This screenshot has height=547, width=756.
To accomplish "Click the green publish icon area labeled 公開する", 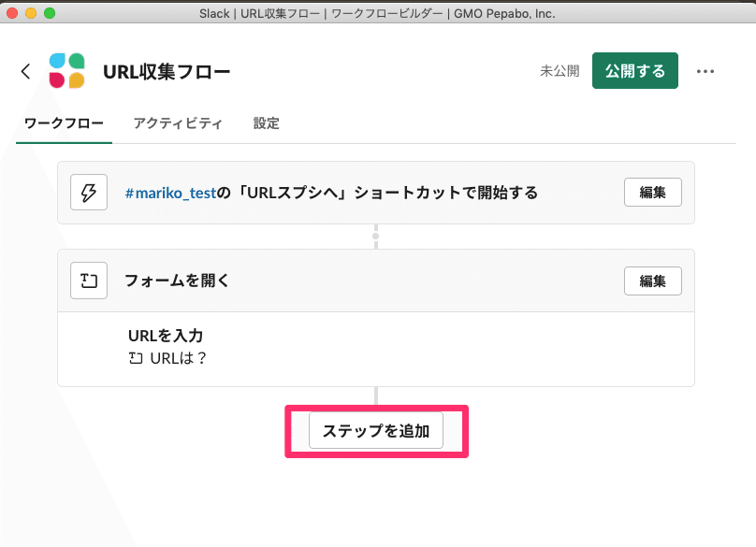I will coord(634,70).
